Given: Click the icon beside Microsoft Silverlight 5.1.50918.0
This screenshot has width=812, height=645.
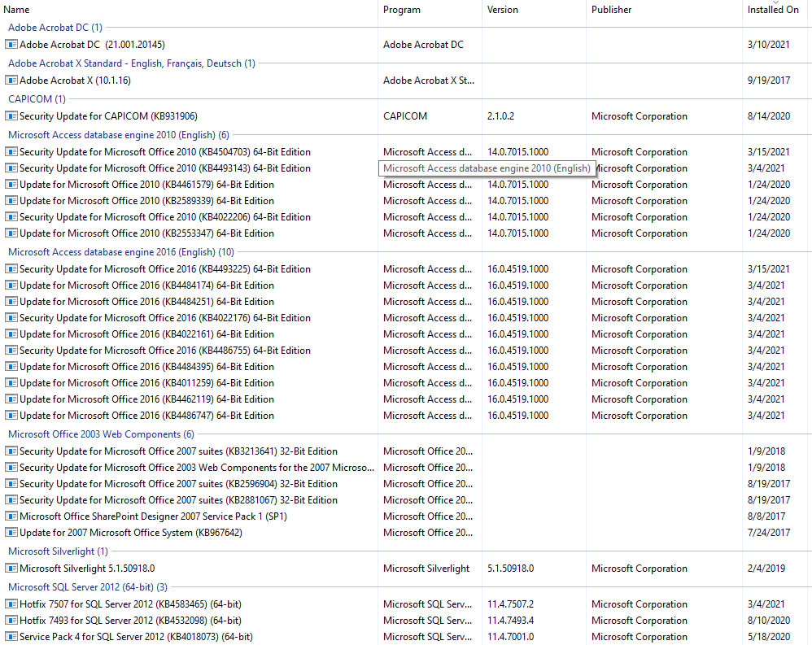Looking at the screenshot, I should 11,569.
